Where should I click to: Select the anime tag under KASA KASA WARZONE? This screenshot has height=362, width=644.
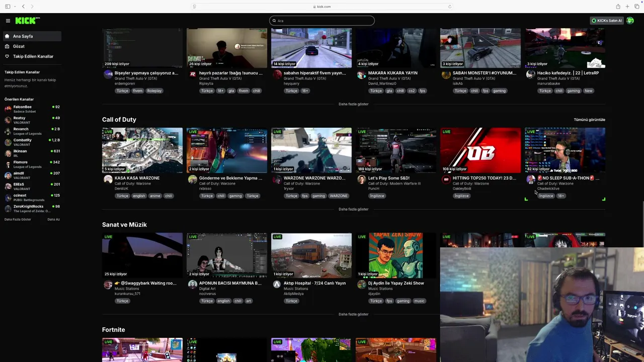tap(155, 196)
